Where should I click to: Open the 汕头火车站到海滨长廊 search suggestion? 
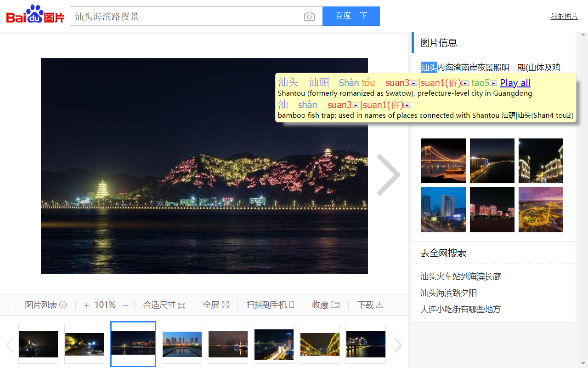pyautogui.click(x=461, y=276)
